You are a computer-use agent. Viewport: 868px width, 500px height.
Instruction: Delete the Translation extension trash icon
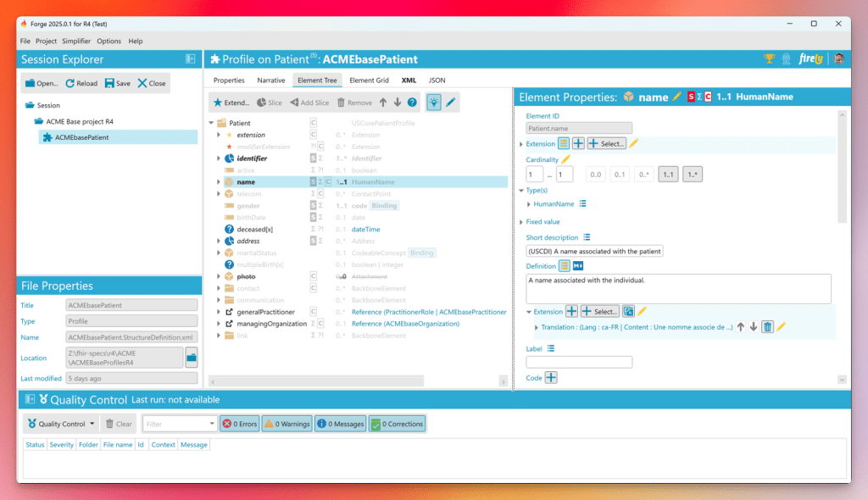coord(767,327)
